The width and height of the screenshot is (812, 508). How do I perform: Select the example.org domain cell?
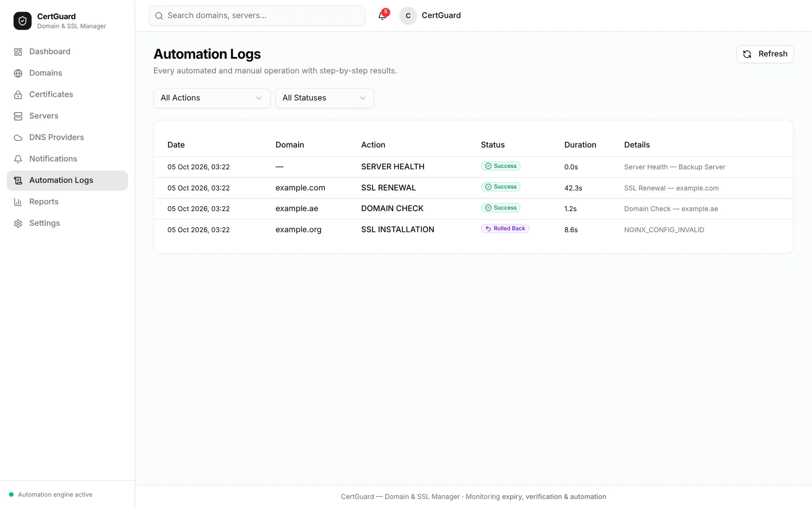click(x=299, y=229)
